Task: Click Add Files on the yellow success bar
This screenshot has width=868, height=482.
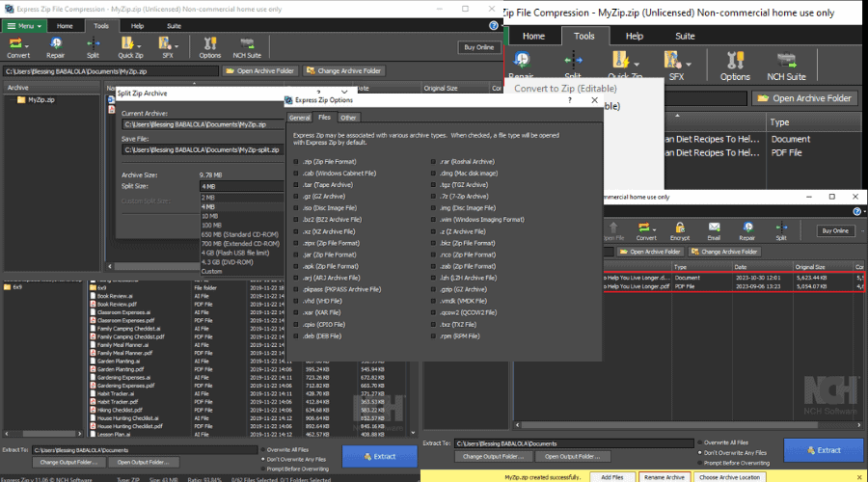Action: point(612,477)
